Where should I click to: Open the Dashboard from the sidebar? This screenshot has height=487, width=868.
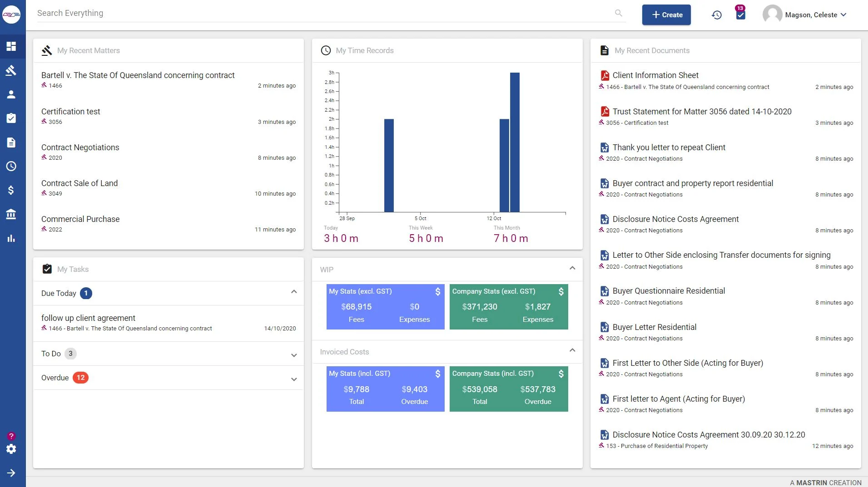point(11,46)
